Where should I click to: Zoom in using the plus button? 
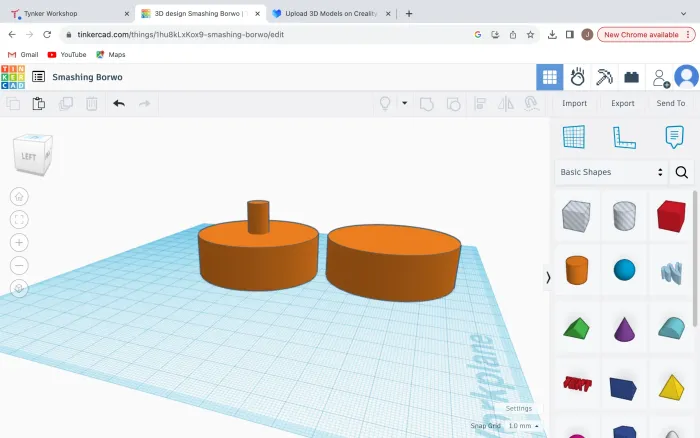[20, 242]
